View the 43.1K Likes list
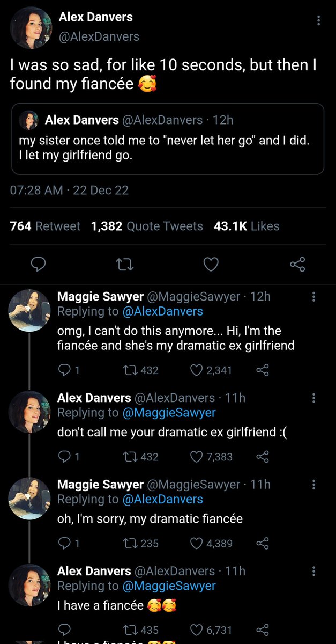This screenshot has height=644, width=336. tap(247, 226)
